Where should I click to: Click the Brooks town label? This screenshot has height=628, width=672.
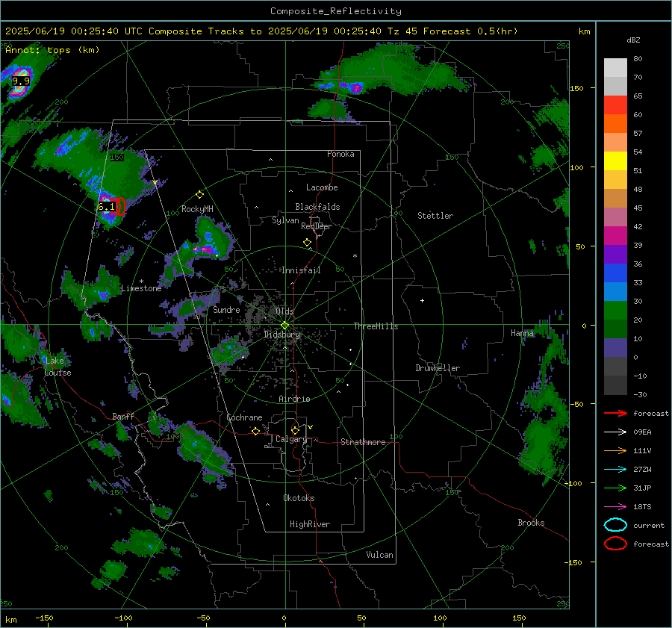531,523
